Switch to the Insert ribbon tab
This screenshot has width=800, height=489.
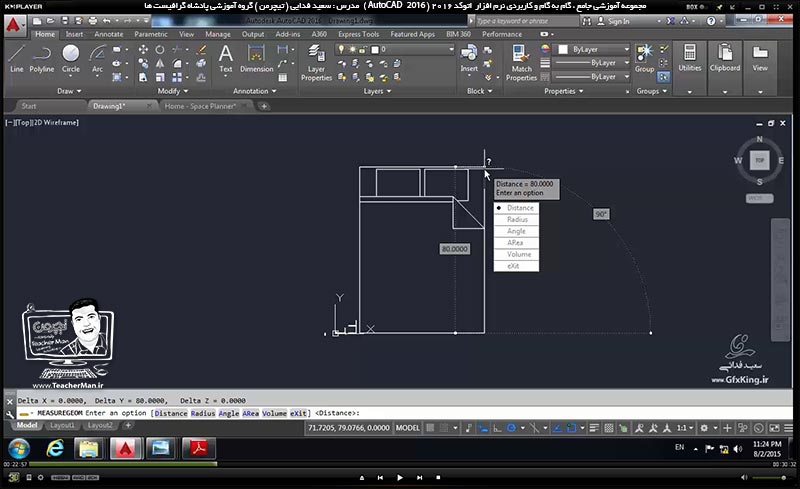click(74, 34)
